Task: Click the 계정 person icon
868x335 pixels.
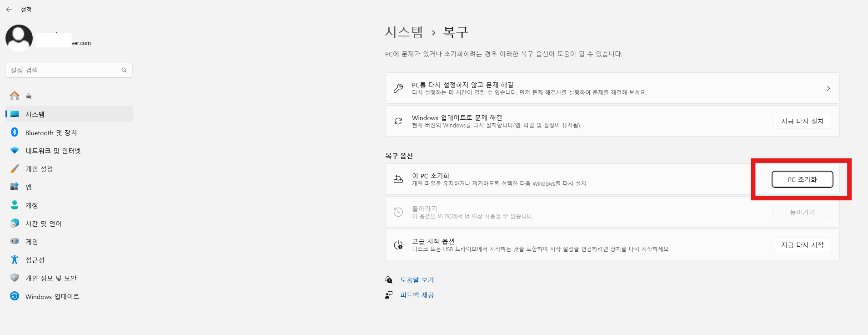Action: (15, 205)
